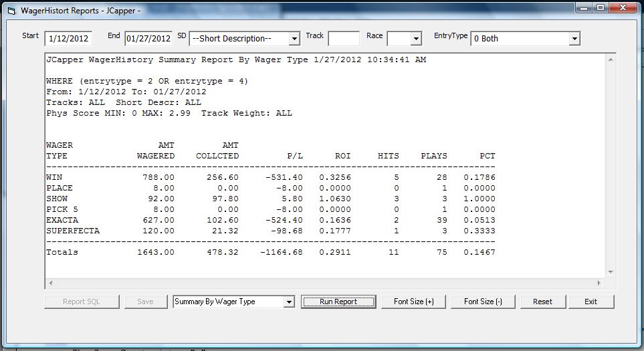Open the Summary By Wager Type dropdown

[289, 302]
